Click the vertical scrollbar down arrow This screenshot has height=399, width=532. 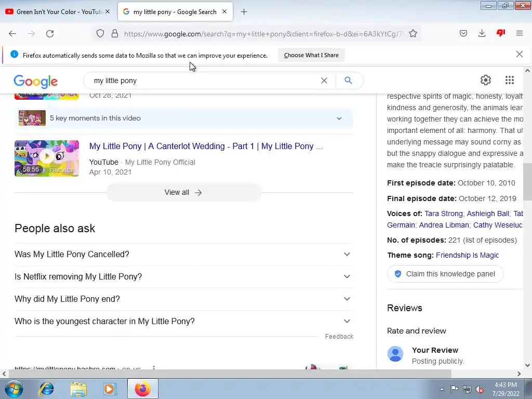[x=527, y=365]
